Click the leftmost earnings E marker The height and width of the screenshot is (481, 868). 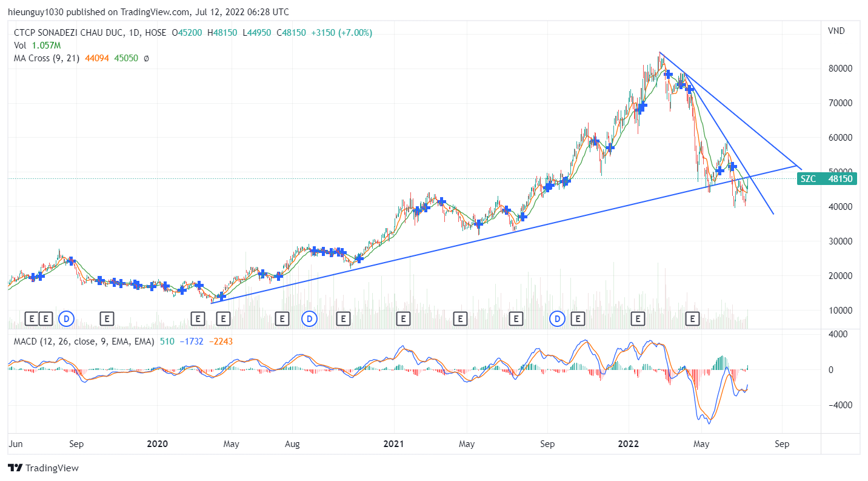[32, 318]
